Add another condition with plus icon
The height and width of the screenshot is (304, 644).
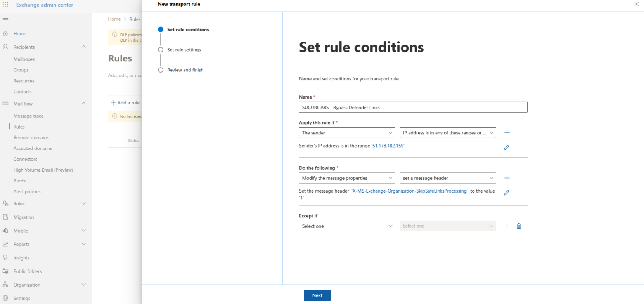pos(507,133)
